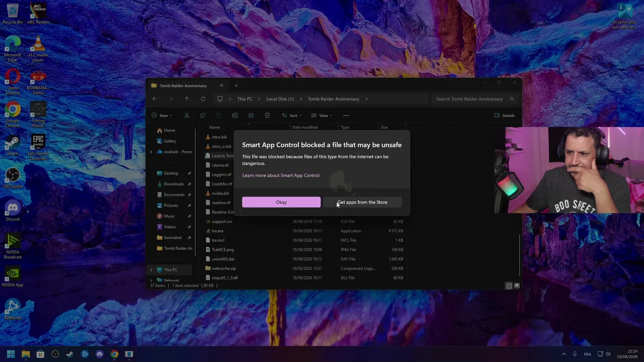644x362 pixels.
Task: Click the Steam icon on the taskbar
Action: click(70, 354)
